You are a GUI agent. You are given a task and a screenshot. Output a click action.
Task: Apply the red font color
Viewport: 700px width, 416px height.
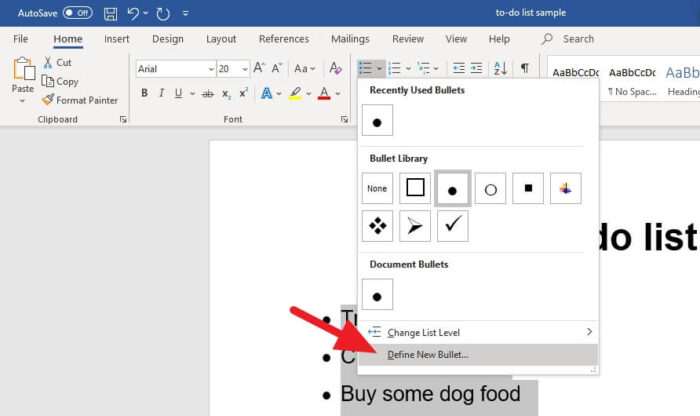pos(324,93)
